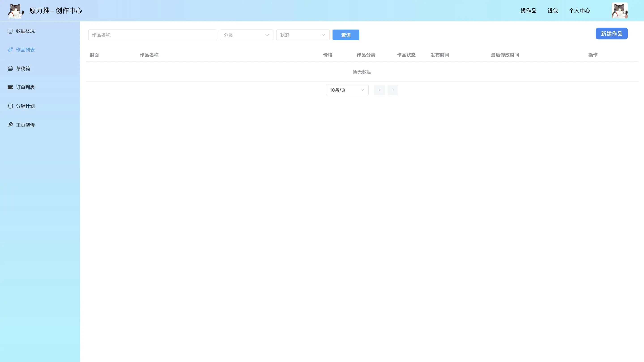This screenshot has width=644, height=362.
Task: Click the icon next to 作品列表
Action: 10,50
